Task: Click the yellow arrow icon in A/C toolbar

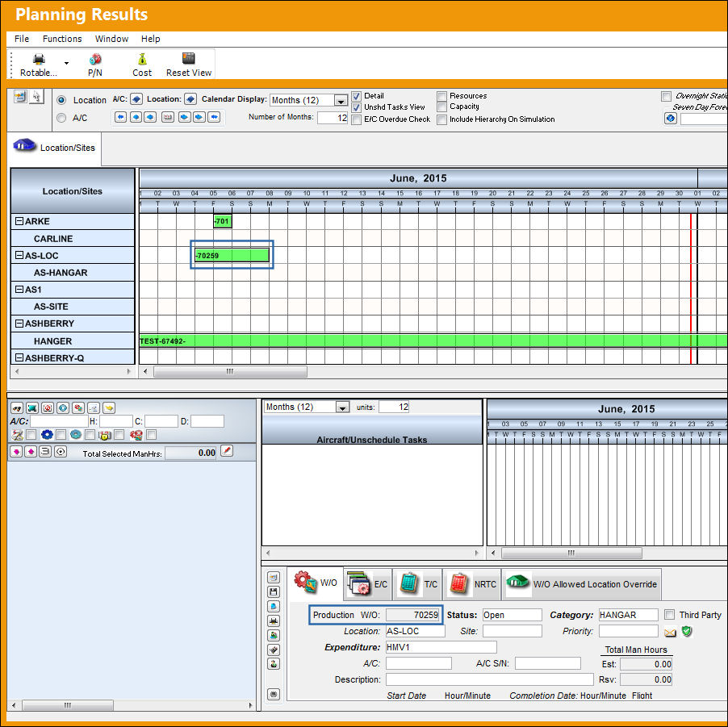Action: tap(109, 408)
